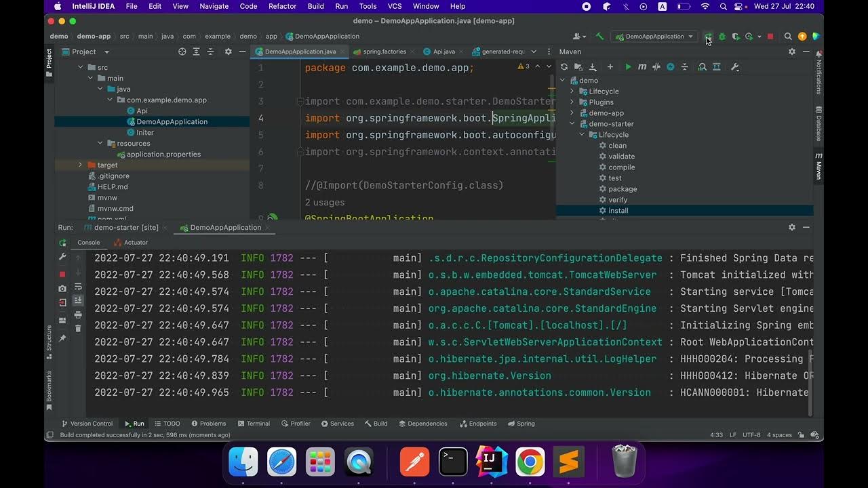
Task: Open Search Everywhere magnifier icon
Action: [x=788, y=37]
